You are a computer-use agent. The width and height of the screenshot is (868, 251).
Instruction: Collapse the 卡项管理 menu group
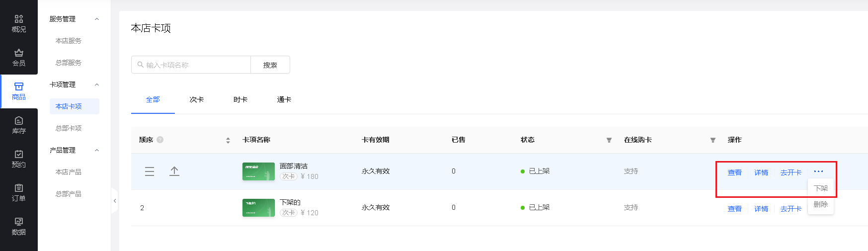[97, 84]
